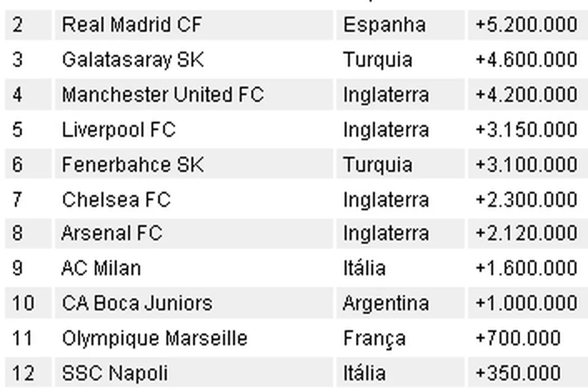Open the Manchester United FC entry
This screenshot has width=588, height=392.
point(162,95)
